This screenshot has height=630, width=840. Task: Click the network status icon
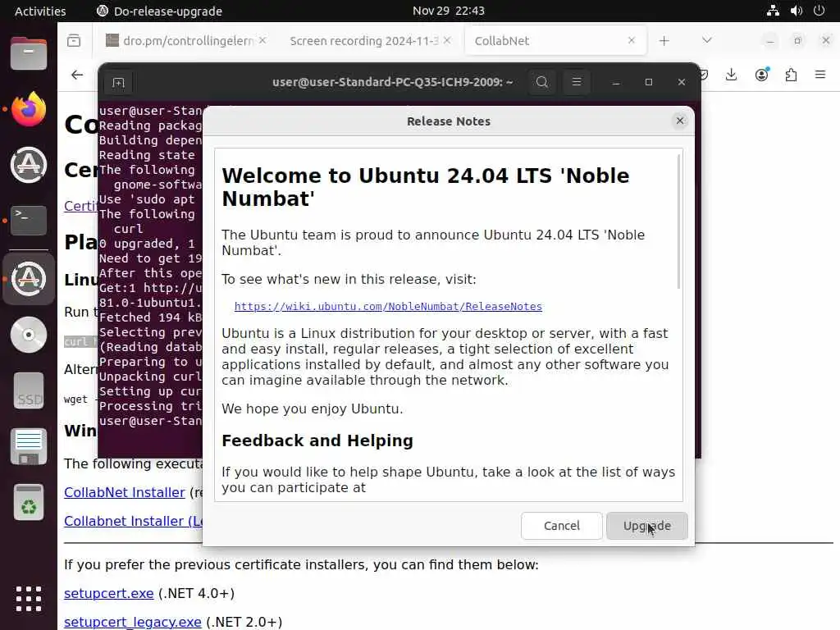(x=773, y=11)
